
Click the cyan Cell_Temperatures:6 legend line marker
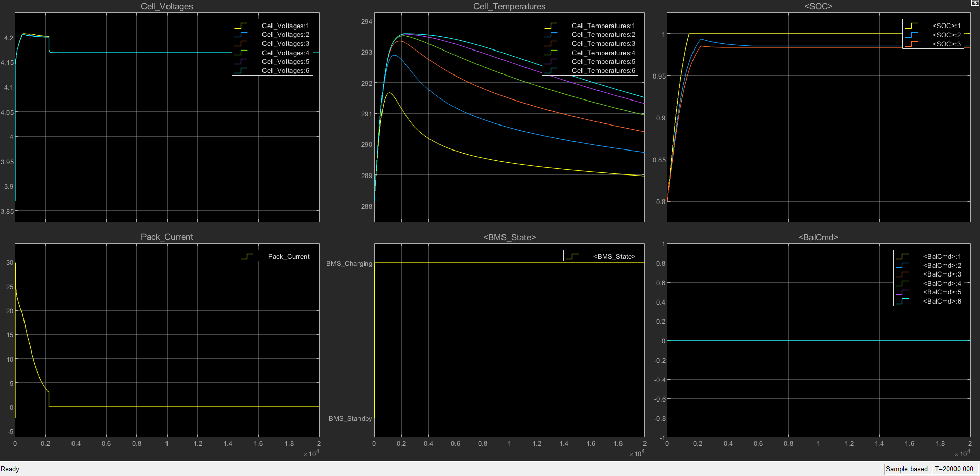(551, 71)
